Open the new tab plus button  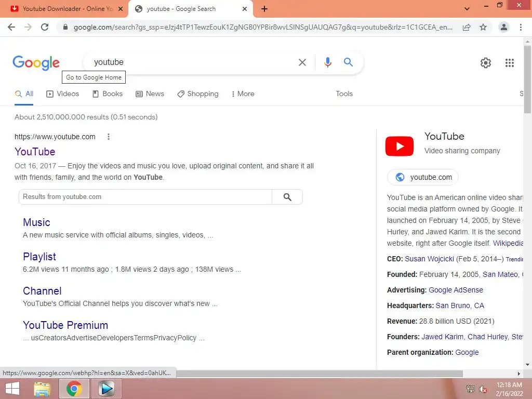point(264,9)
